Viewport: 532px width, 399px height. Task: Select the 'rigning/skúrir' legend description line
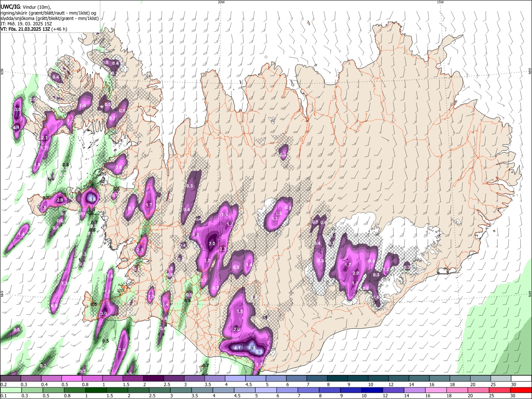point(49,12)
